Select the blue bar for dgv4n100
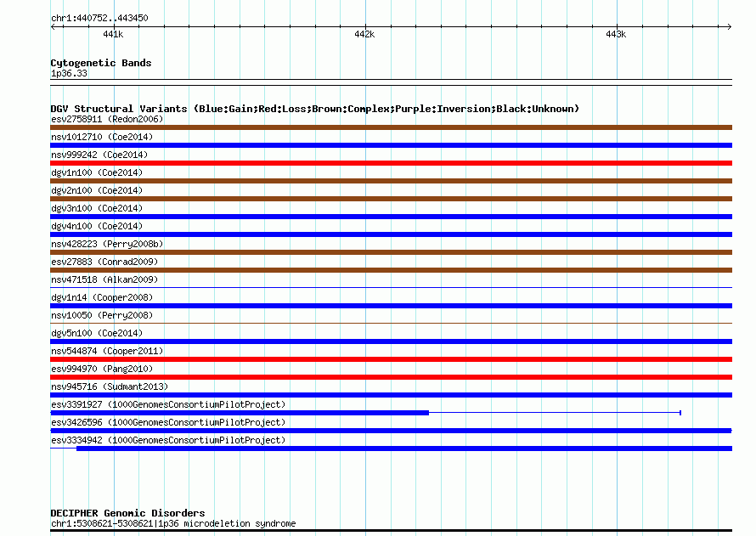This screenshot has height=536, width=756. [x=391, y=234]
